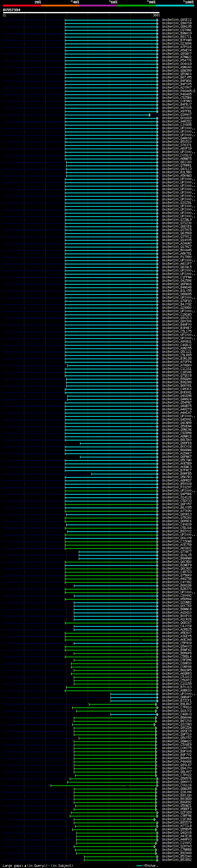
Task: Click the yellow query gap marker in legend
Action: point(25,866)
